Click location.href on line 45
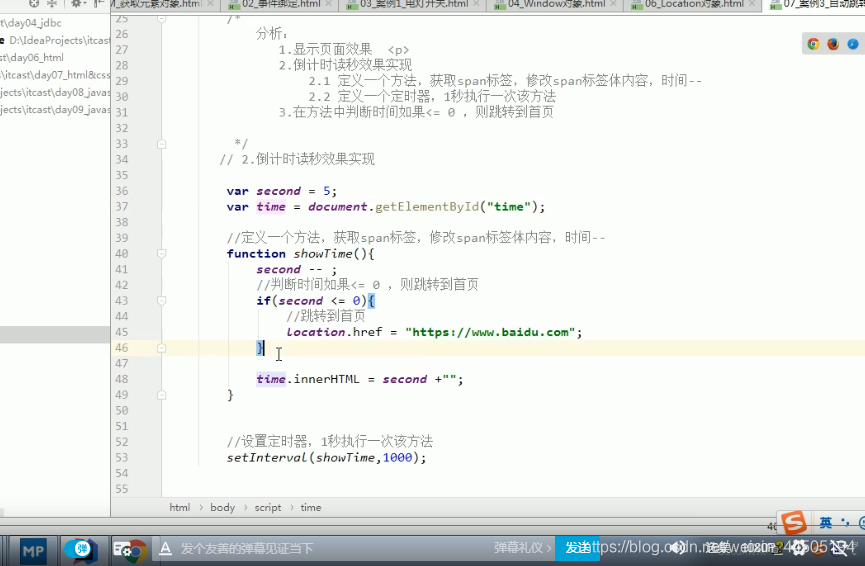 (x=334, y=332)
